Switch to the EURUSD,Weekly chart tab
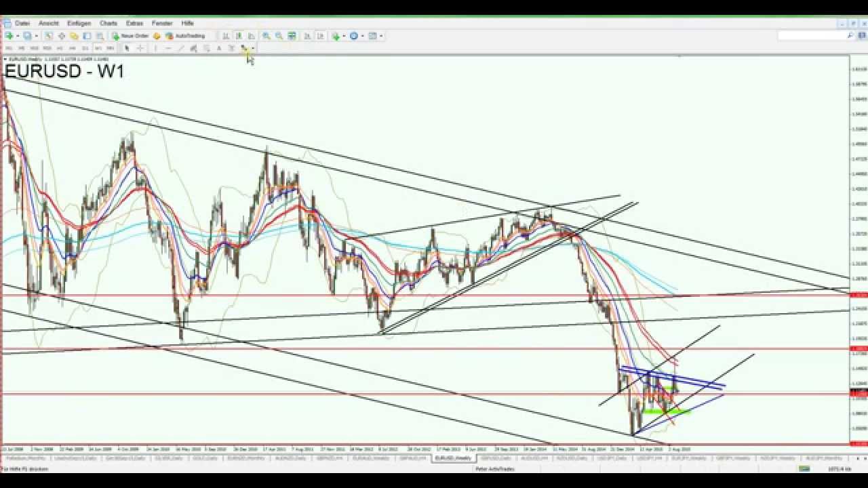The image size is (868, 488). [454, 459]
